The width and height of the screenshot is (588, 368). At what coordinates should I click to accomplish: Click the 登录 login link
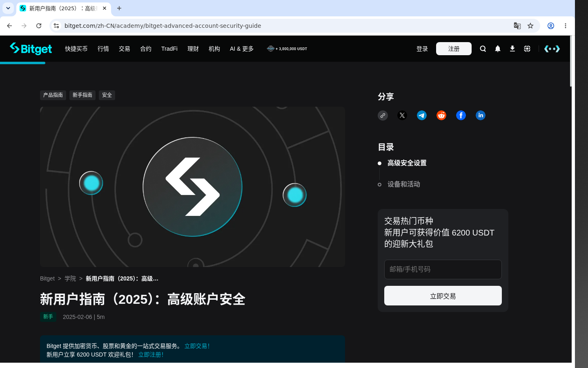pyautogui.click(x=422, y=49)
